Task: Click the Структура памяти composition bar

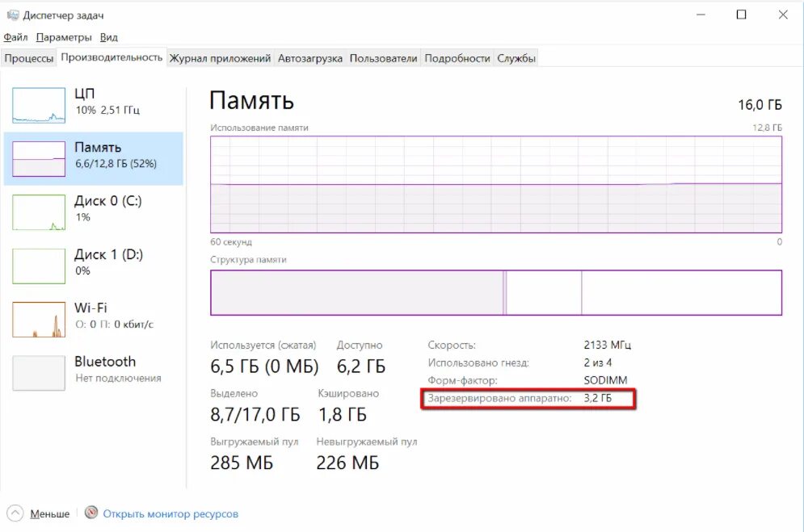Action: point(496,293)
